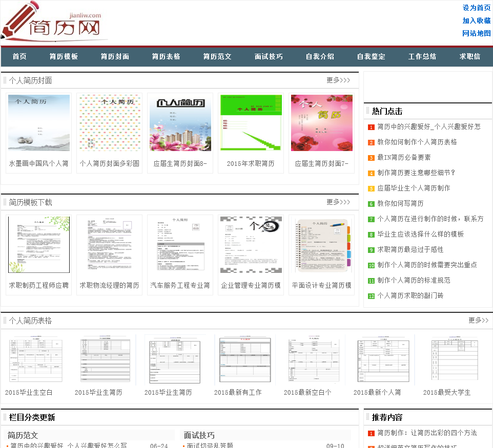This screenshot has height=448, width=493.
Task: Click the red number 1 badge in 热门点击
Action: (372, 127)
